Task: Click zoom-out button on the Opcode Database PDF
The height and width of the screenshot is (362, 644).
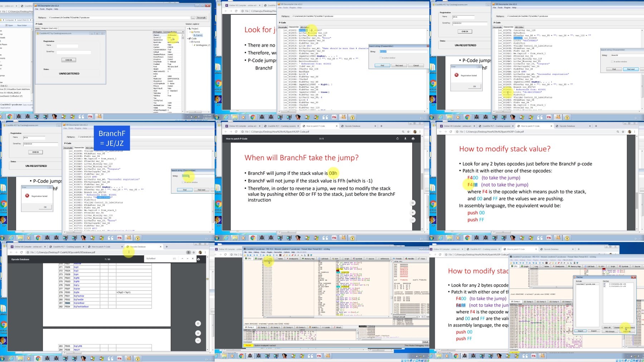Action: 198,341
